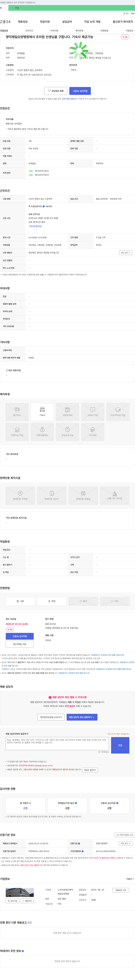Screen dimensions: 135x980
Task: Click the 모성보호시설 icon
Action: pos(67,432)
